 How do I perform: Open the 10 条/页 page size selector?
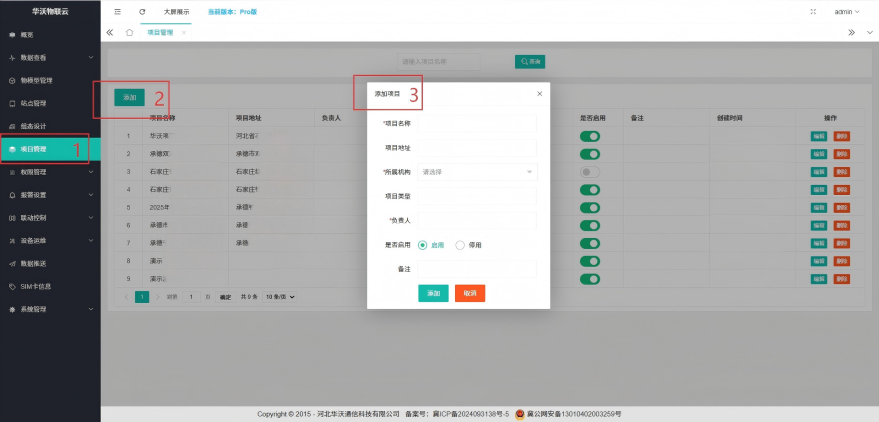280,297
